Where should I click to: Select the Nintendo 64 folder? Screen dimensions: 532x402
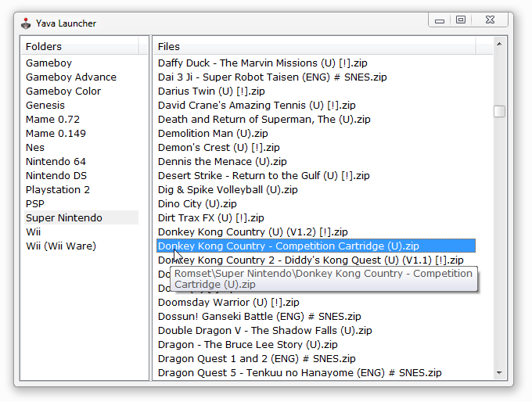56,161
